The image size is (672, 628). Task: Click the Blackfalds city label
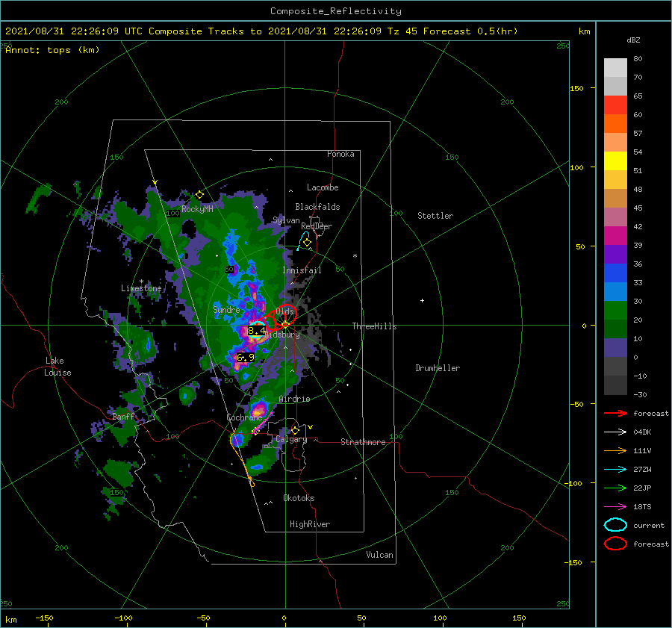point(317,207)
